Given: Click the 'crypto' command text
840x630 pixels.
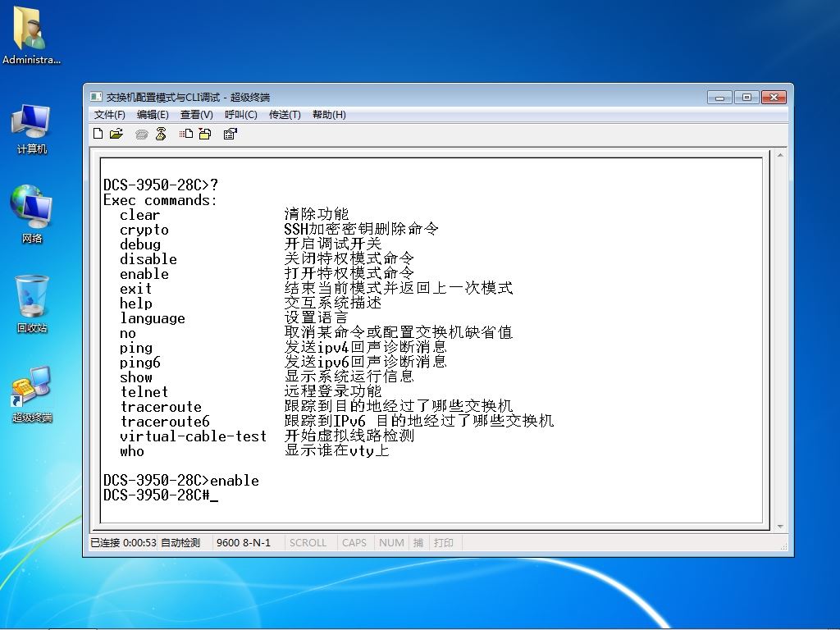Looking at the screenshot, I should coord(144,230).
